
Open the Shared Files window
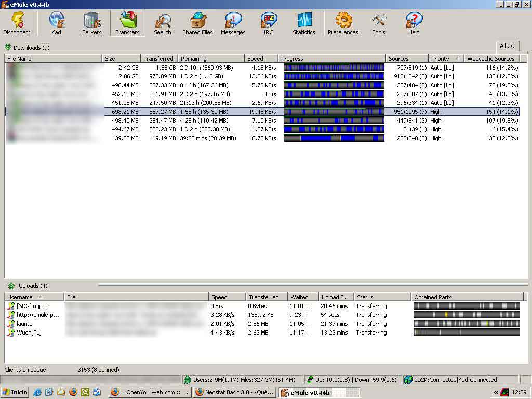197,23
